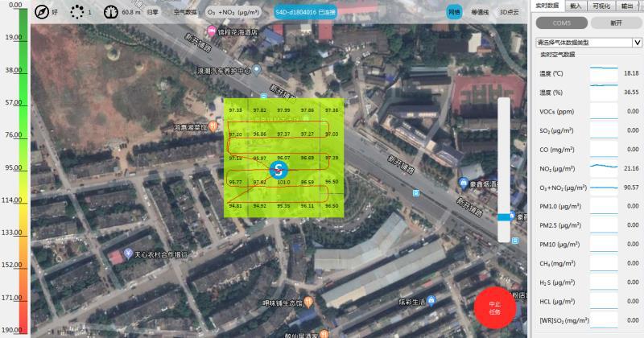Click the vertical map slider handle
This screenshot has height=338, width=644.
point(504,216)
